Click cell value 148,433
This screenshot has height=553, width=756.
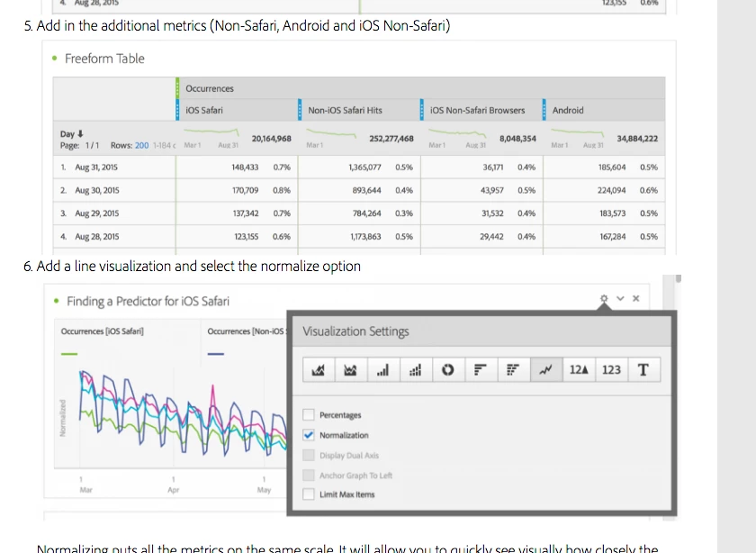coord(245,167)
